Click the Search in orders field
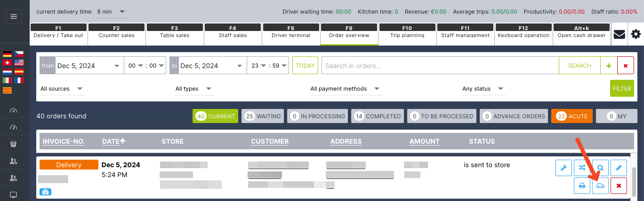Viewport: 644px width, 201px height. (x=440, y=66)
